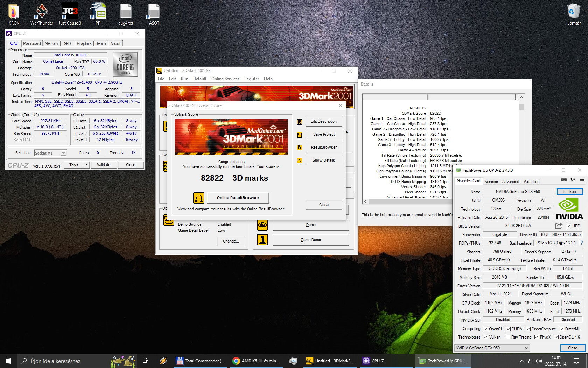Screen dimensions: 588x368
Task: Click the Details horizontal scrollbar left arrow
Action: pos(365,201)
